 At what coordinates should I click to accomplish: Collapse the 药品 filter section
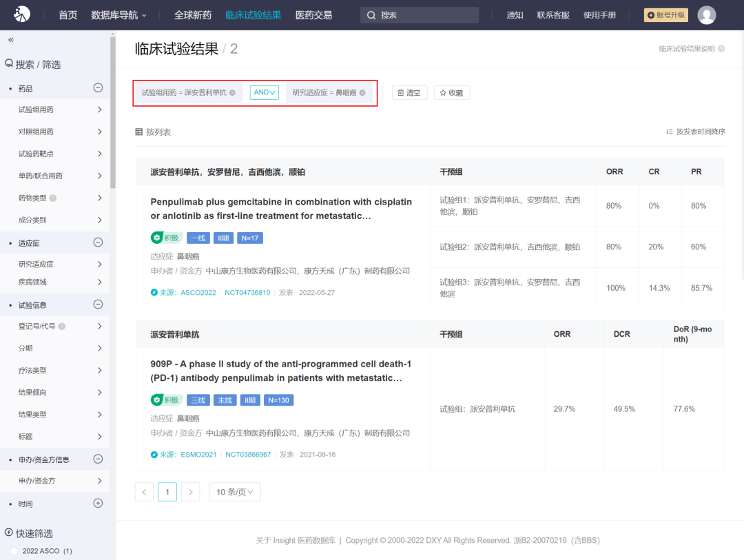(x=98, y=88)
